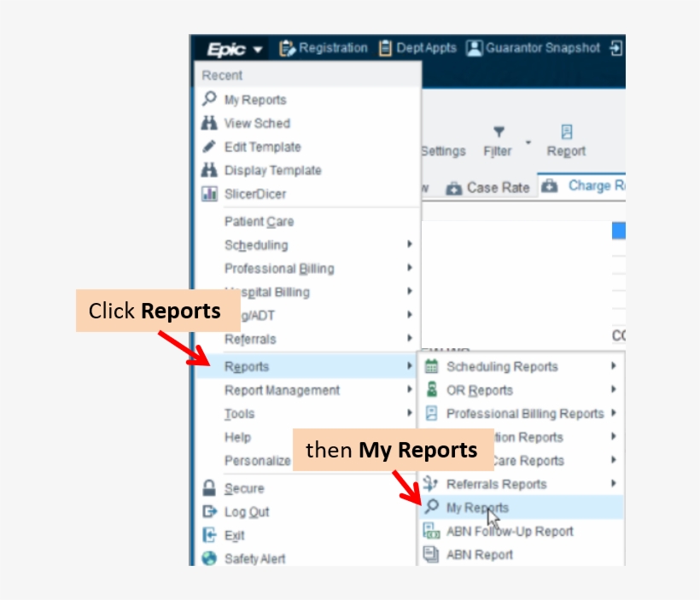Viewport: 700px width, 600px height.
Task: Select Reports in the Epic menu
Action: (306, 366)
